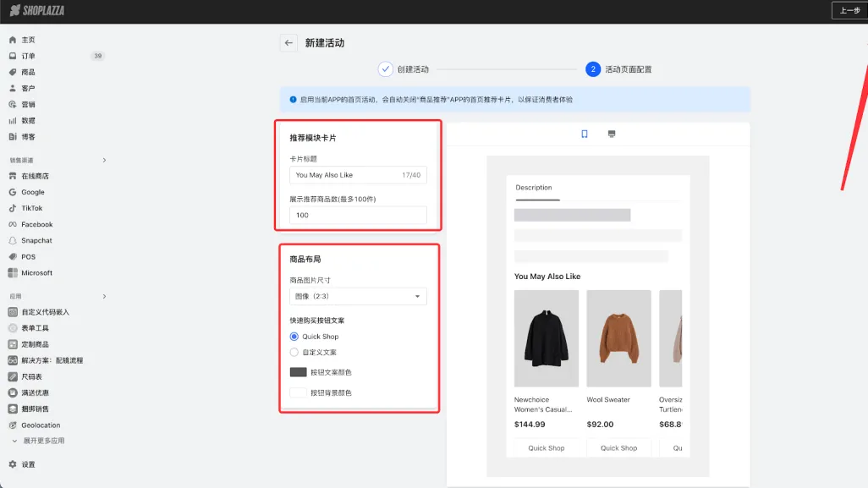Screen dimensions: 868x488
Task: Open the Geolocation app icon
Action: [x=13, y=425]
